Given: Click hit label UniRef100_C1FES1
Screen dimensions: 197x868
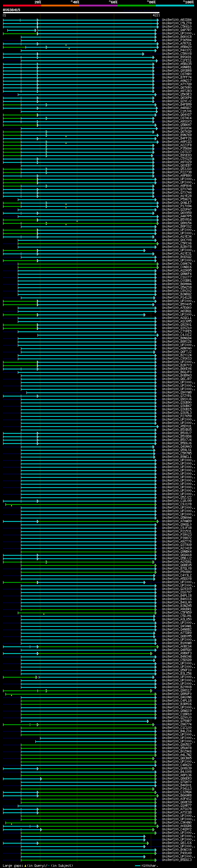Looking at the screenshot, I should click(x=176, y=61).
